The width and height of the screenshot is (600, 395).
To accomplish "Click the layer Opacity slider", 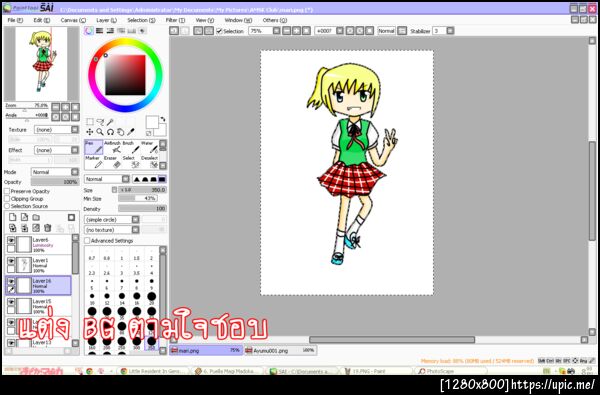I will [55, 182].
